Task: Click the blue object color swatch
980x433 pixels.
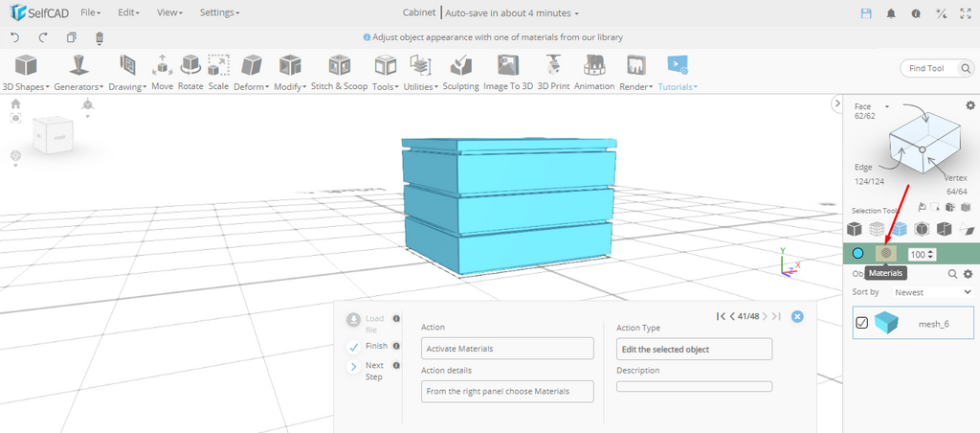Action: (x=857, y=254)
